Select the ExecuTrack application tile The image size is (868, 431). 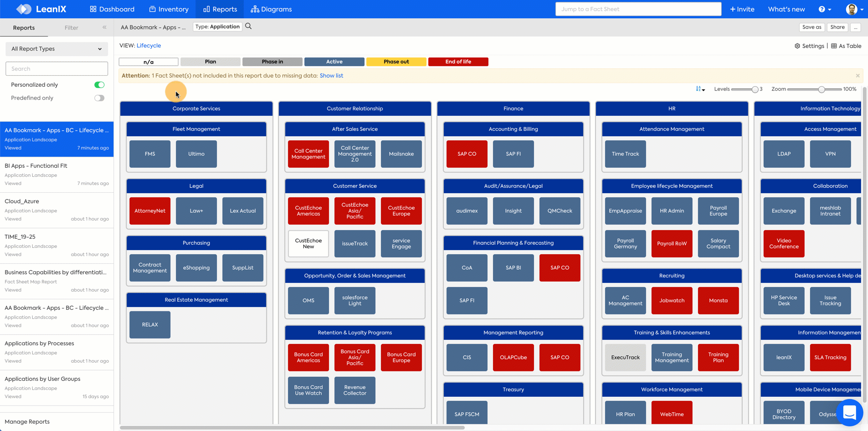point(626,358)
